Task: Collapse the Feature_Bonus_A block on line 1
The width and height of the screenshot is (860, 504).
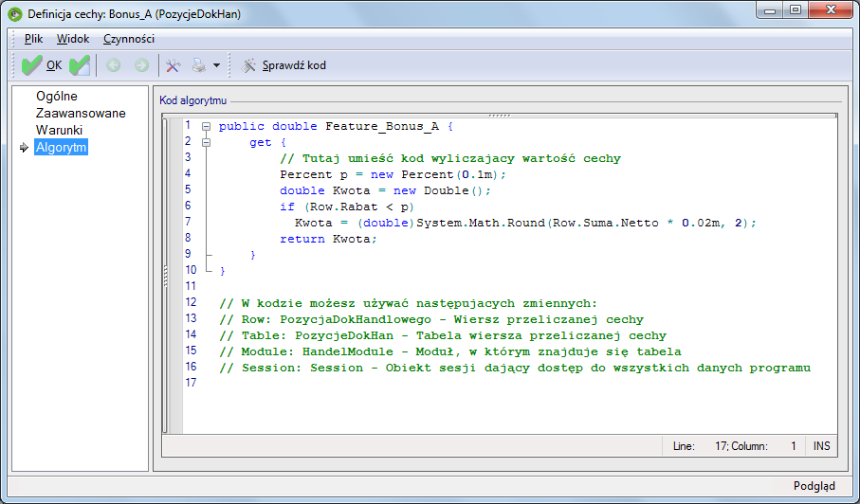Action: pyautogui.click(x=206, y=127)
